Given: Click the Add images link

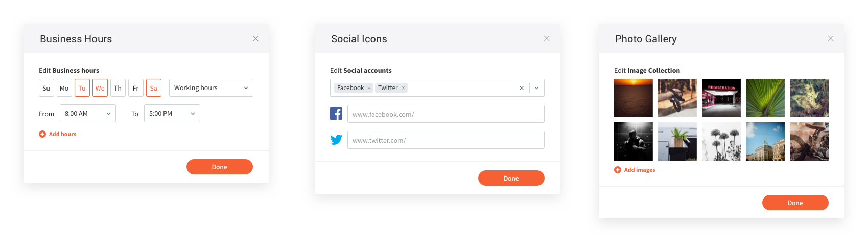Looking at the screenshot, I should (x=639, y=170).
